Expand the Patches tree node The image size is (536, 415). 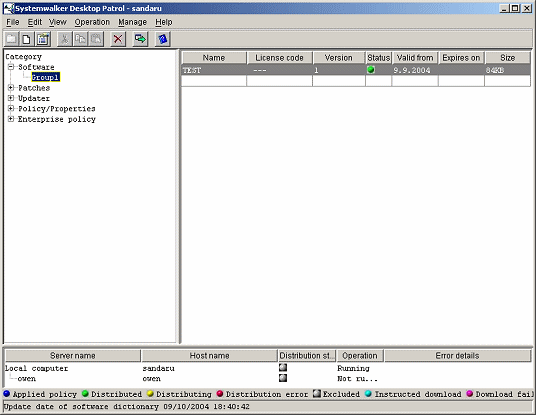11,88
